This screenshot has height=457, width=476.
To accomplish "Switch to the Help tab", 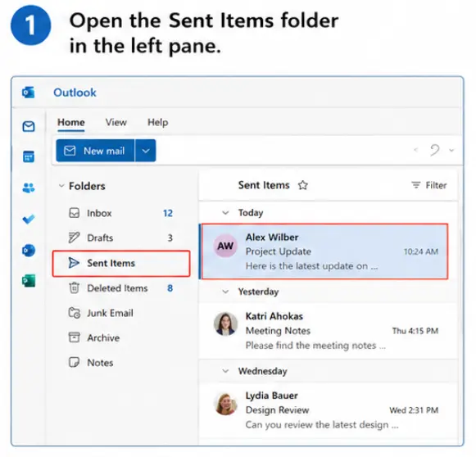I will (x=157, y=122).
